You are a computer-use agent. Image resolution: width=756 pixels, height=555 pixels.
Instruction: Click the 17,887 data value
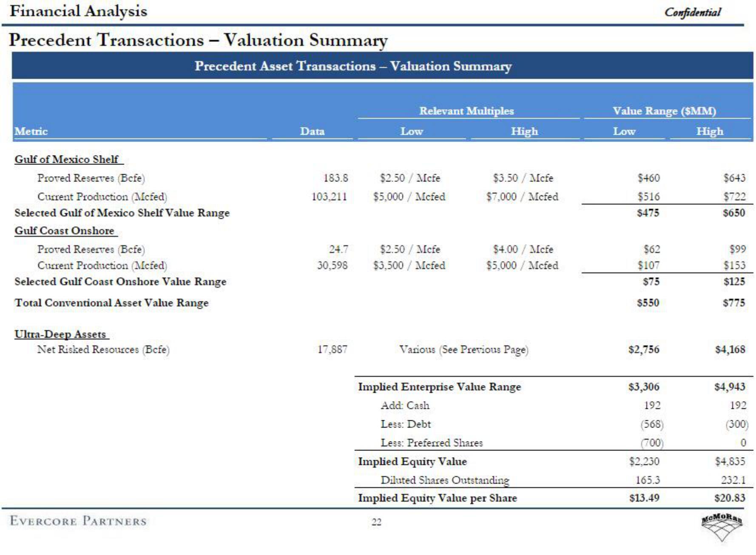tap(333, 350)
